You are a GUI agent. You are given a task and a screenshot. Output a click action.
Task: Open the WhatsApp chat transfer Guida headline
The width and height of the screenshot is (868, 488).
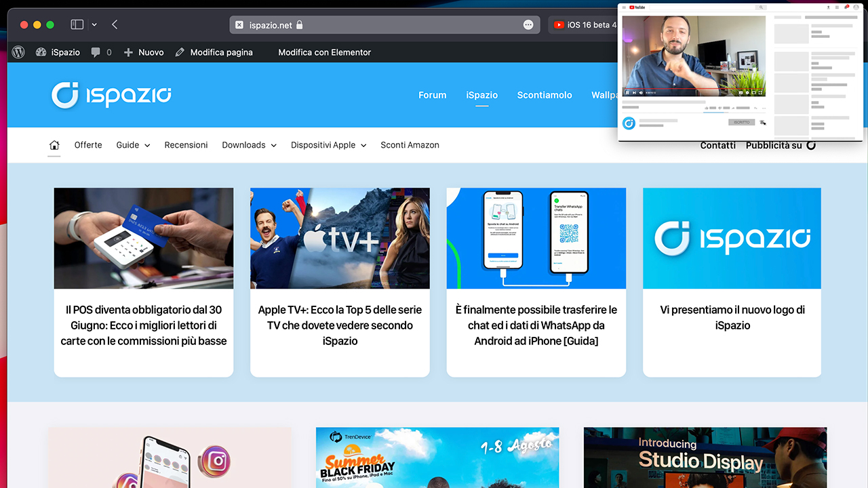536,325
